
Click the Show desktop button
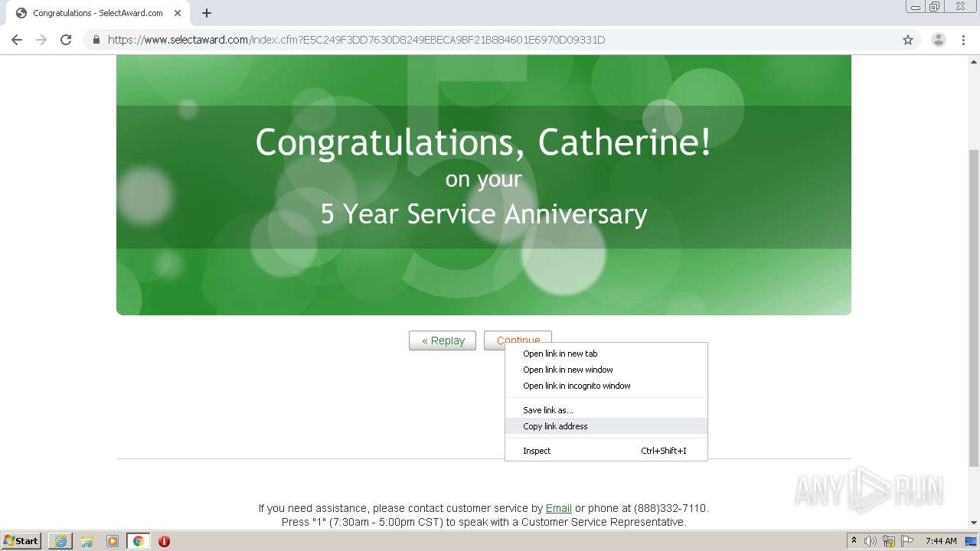972,541
